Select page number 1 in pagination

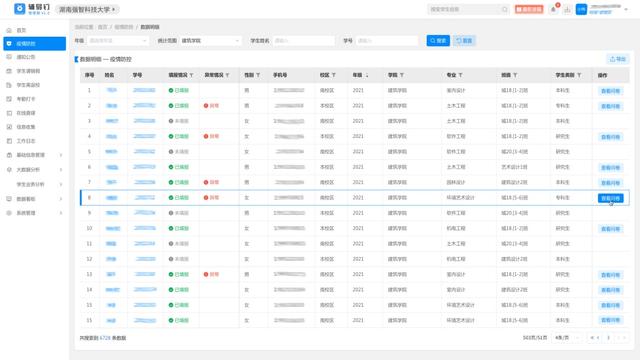pyautogui.click(x=608, y=338)
